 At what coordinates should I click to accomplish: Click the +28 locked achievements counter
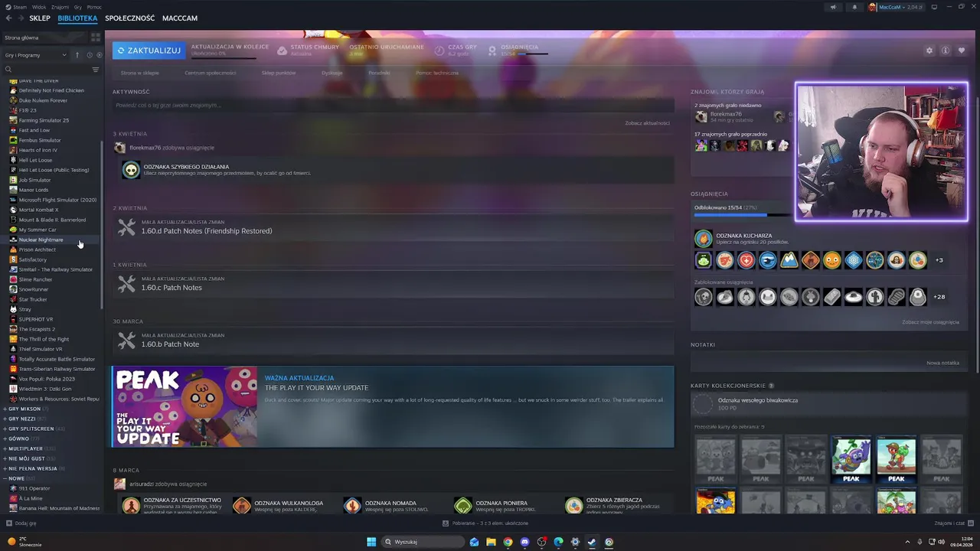coord(939,297)
